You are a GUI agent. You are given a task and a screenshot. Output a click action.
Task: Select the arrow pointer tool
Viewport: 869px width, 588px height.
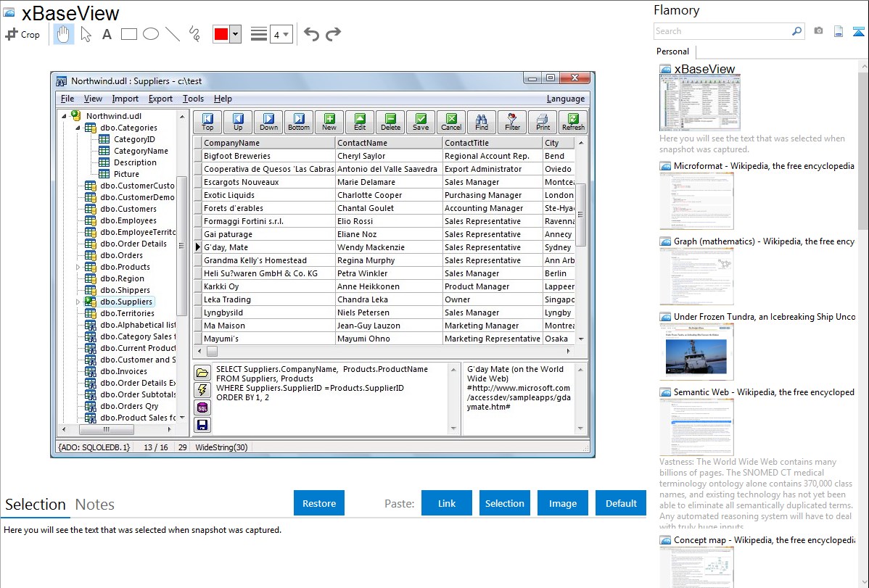point(86,34)
